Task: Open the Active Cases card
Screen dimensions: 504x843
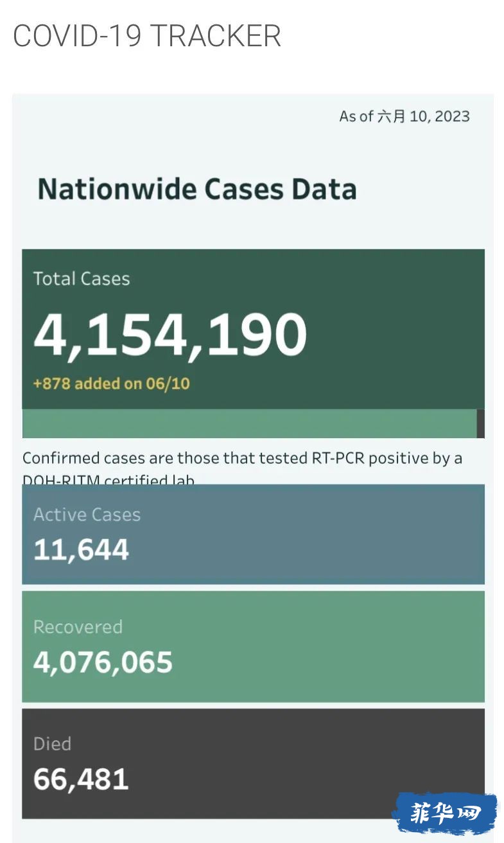Action: [x=253, y=534]
